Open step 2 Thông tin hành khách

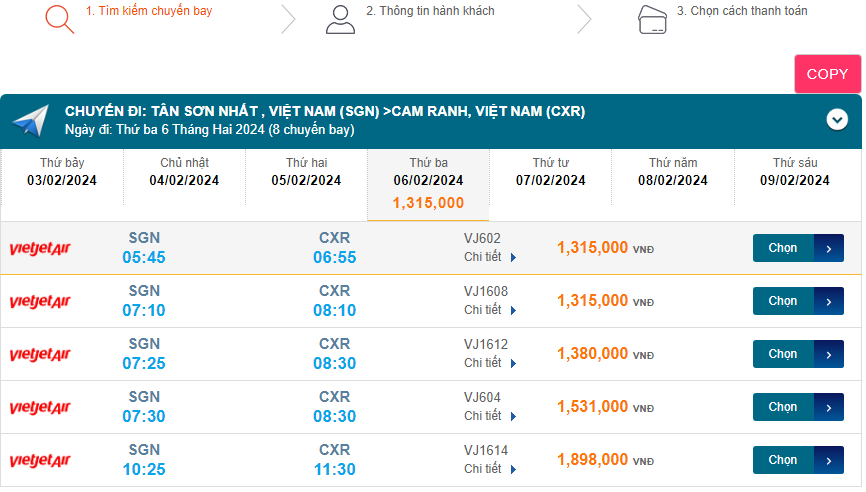pyautogui.click(x=430, y=11)
